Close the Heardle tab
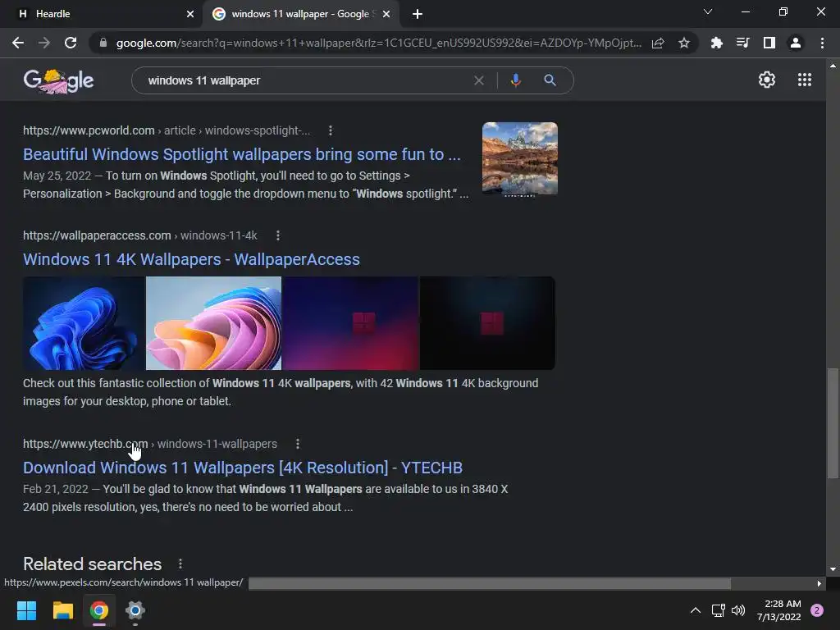The image size is (840, 630). click(x=190, y=14)
